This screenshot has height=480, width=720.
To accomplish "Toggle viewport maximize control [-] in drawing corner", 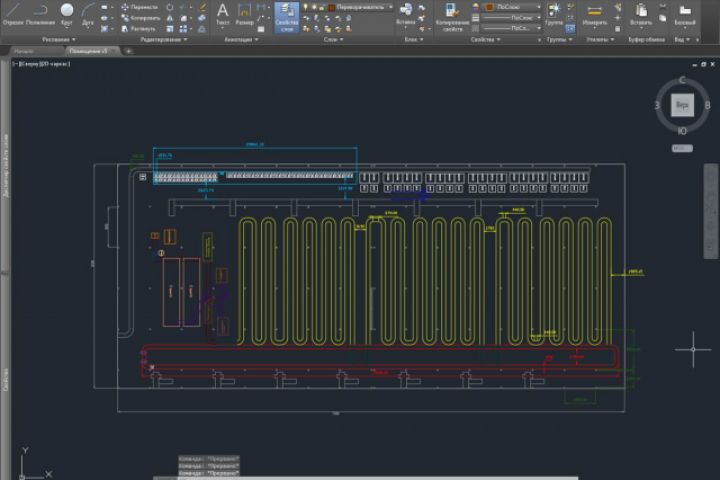I will (15, 63).
